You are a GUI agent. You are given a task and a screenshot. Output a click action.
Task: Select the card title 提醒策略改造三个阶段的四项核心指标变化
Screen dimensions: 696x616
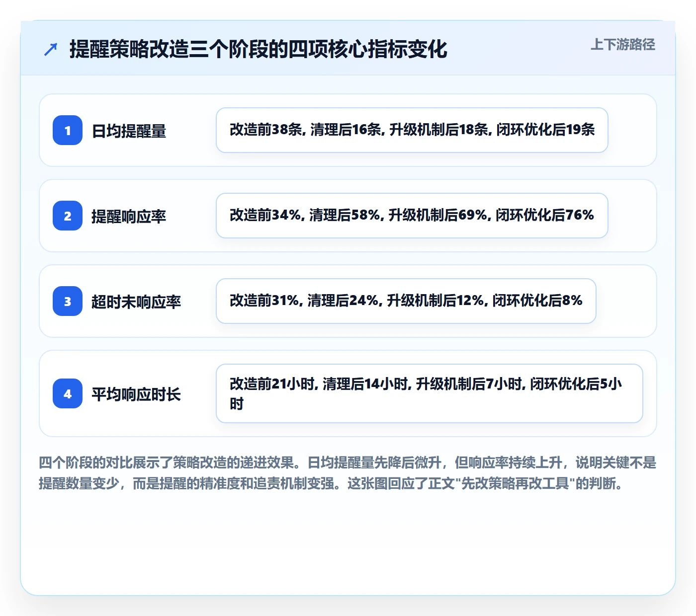(x=259, y=49)
